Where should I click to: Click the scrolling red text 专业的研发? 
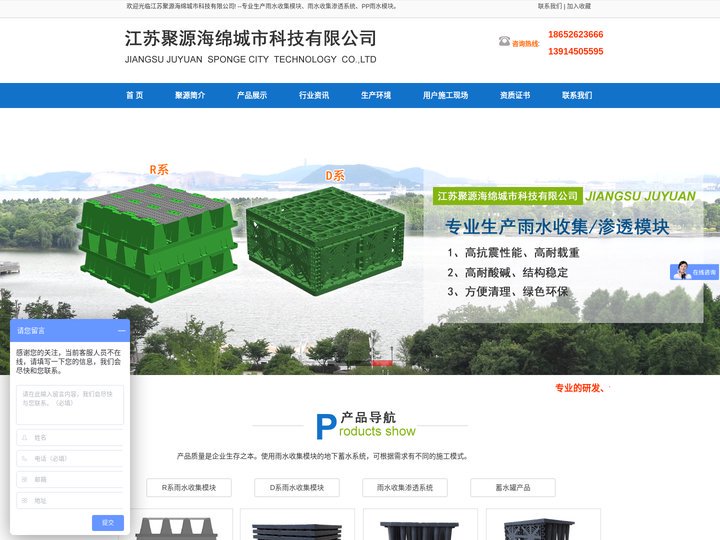pos(580,388)
